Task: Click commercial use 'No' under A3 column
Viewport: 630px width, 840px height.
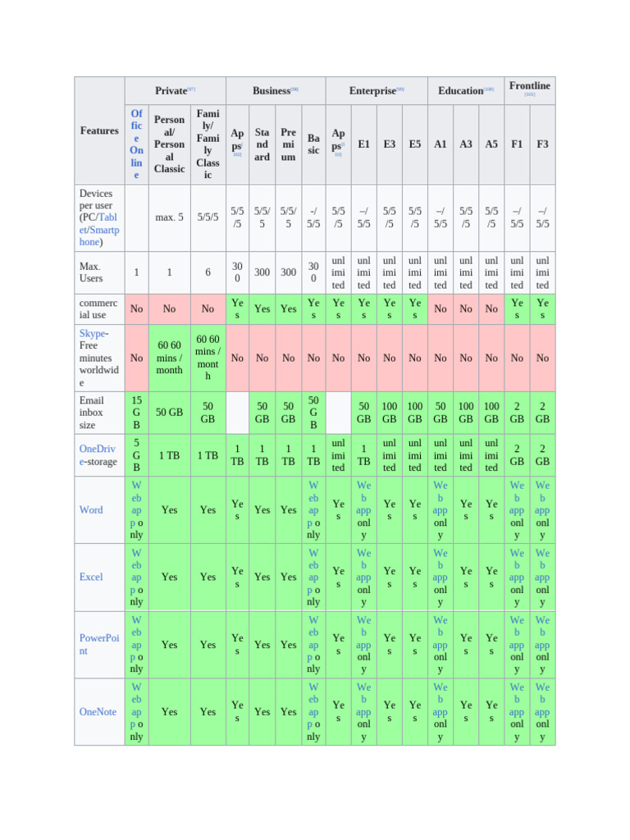Action: 466,308
